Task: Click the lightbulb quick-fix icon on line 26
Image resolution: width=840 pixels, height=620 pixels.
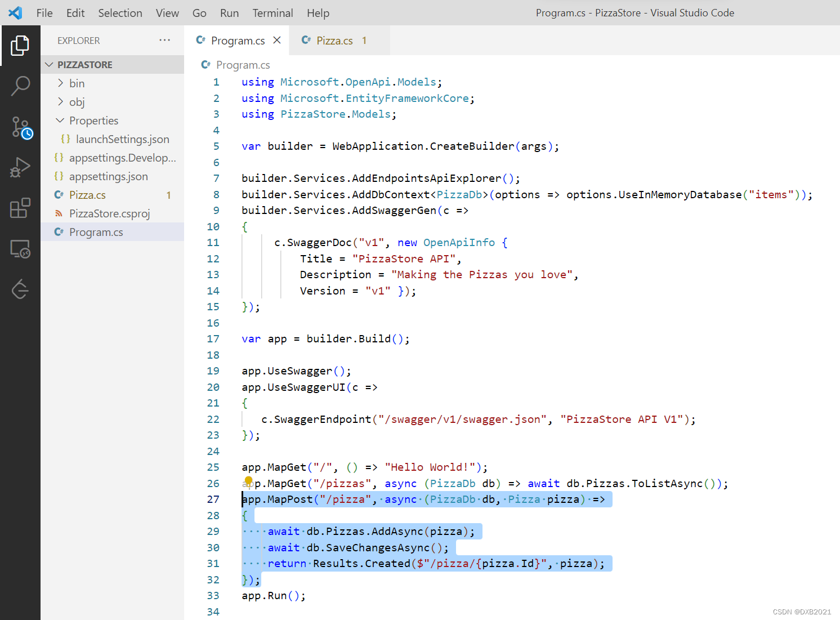Action: click(248, 481)
